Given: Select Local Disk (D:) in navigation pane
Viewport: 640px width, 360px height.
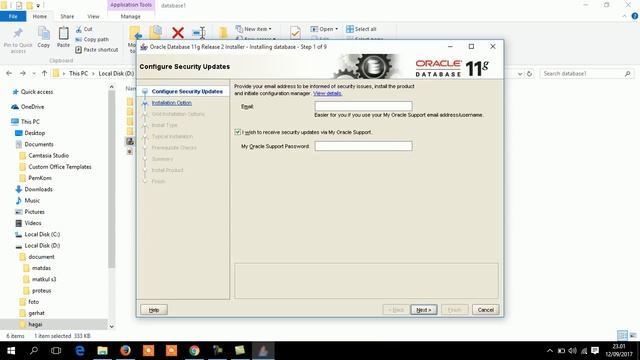Looking at the screenshot, I should click(x=42, y=245).
